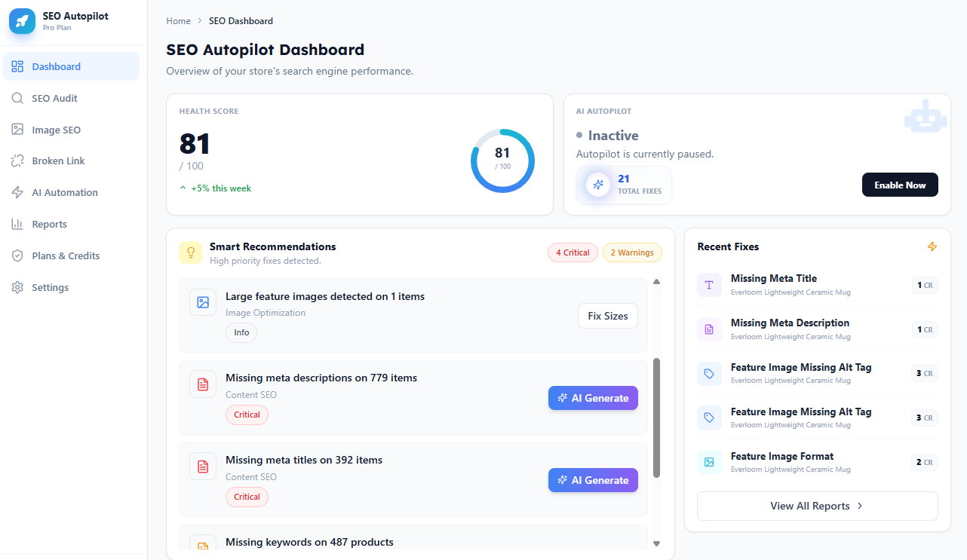
Task: Click View All Reports button
Action: (x=818, y=506)
